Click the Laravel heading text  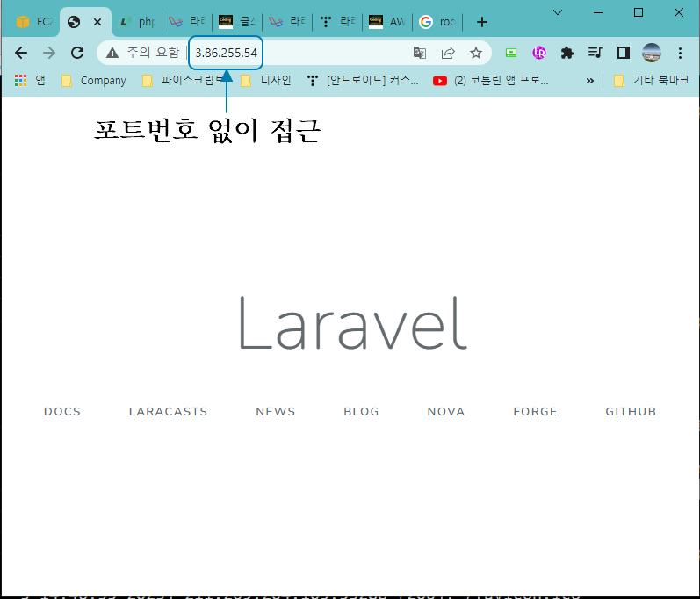(354, 323)
